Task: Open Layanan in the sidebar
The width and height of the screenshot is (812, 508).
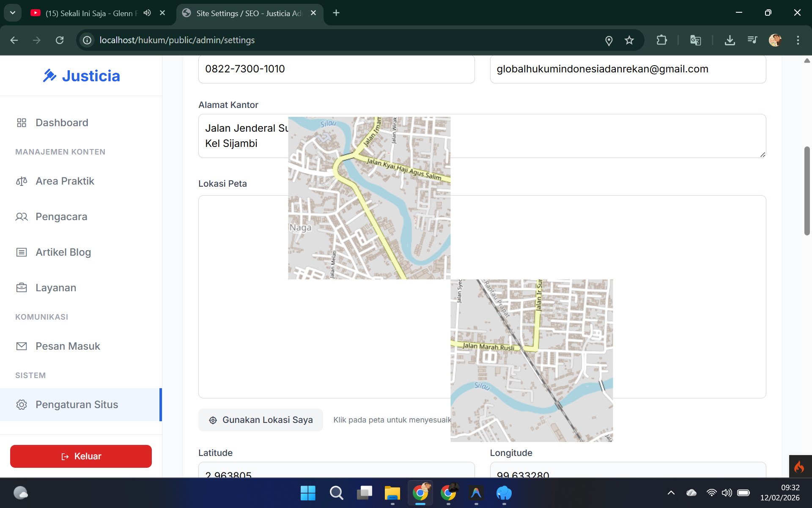Action: (56, 288)
